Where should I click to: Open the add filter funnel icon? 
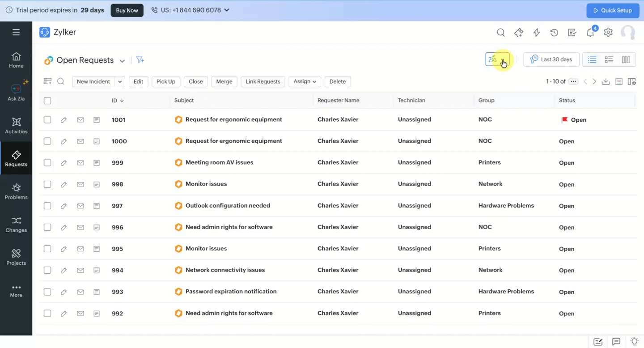140,60
